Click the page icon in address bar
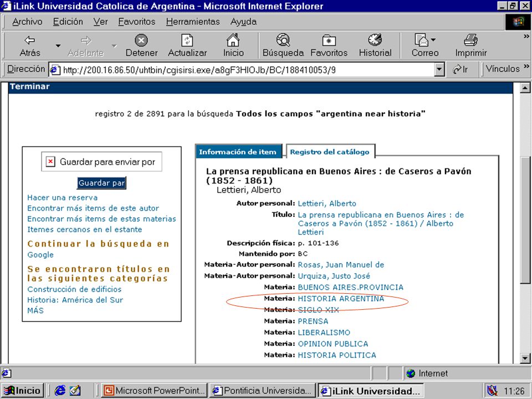The width and height of the screenshot is (532, 399). coord(55,70)
